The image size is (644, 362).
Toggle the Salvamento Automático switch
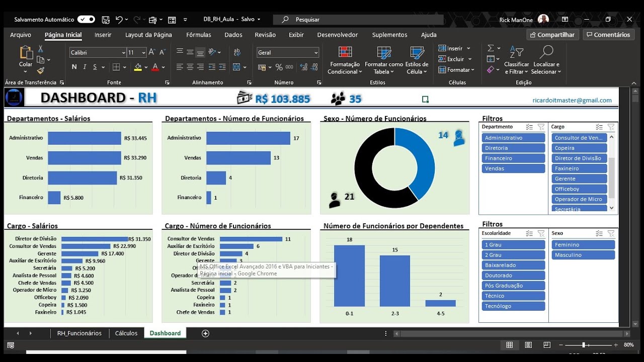point(86,20)
